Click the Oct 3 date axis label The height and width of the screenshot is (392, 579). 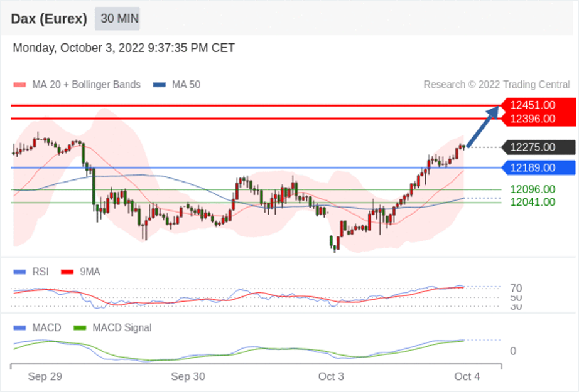[331, 376]
